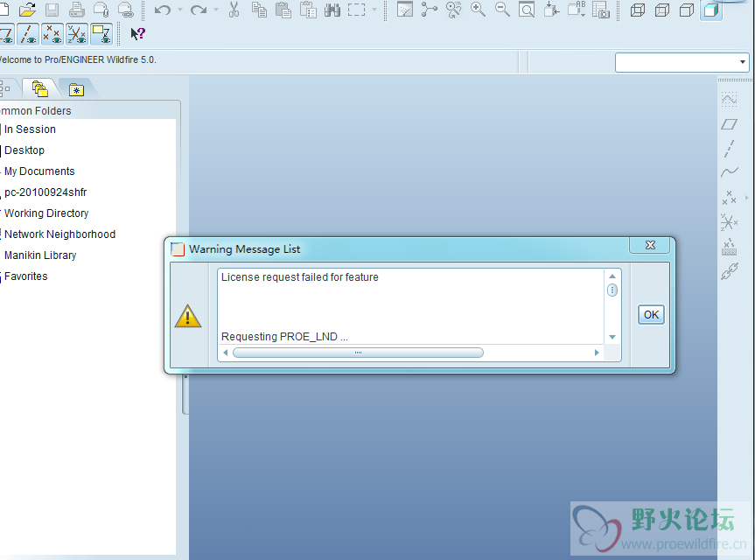The width and height of the screenshot is (755, 560).
Task: Toggle Orient mode icon
Action: coord(453,9)
